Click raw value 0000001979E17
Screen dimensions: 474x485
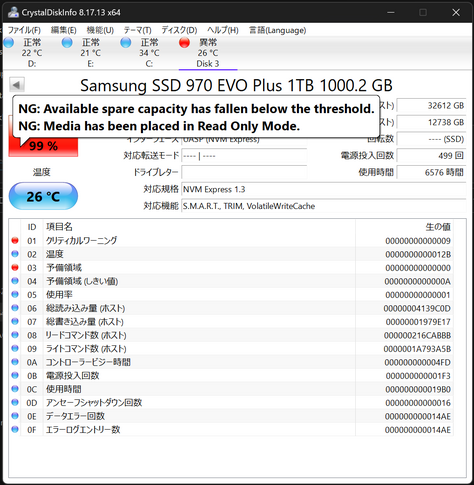tap(418, 322)
